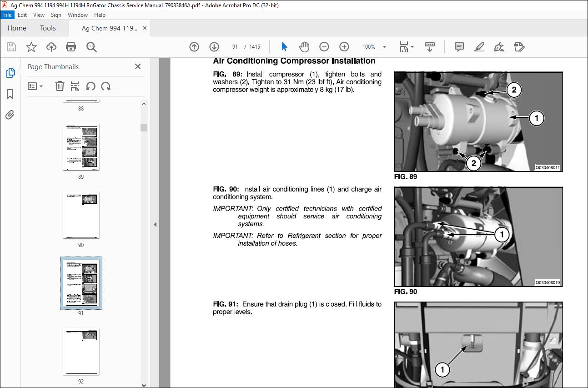Image resolution: width=588 pixels, height=388 pixels.
Task: Open the Sign document pen tool
Action: [499, 47]
